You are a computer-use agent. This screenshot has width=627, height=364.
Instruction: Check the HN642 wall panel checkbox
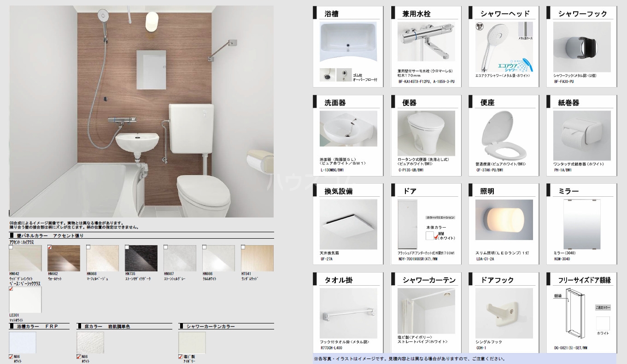pos(11,247)
